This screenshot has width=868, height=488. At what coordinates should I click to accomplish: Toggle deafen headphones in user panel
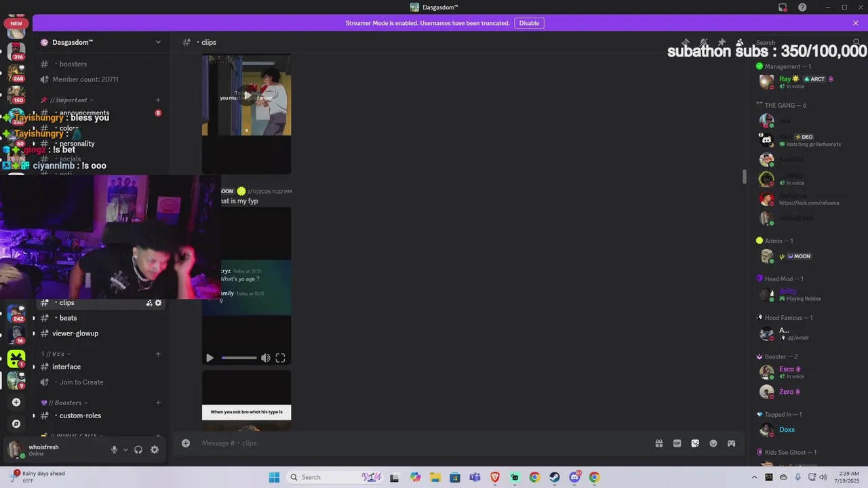[138, 449]
